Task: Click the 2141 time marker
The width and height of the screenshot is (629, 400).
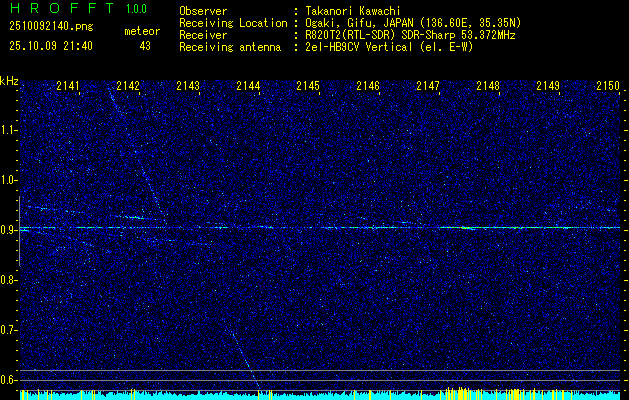Action: click(68, 85)
